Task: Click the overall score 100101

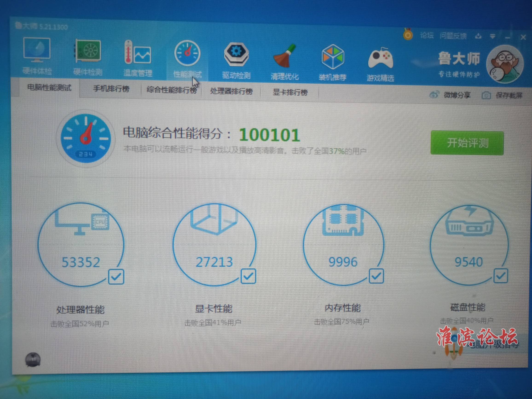Action: 269,135
